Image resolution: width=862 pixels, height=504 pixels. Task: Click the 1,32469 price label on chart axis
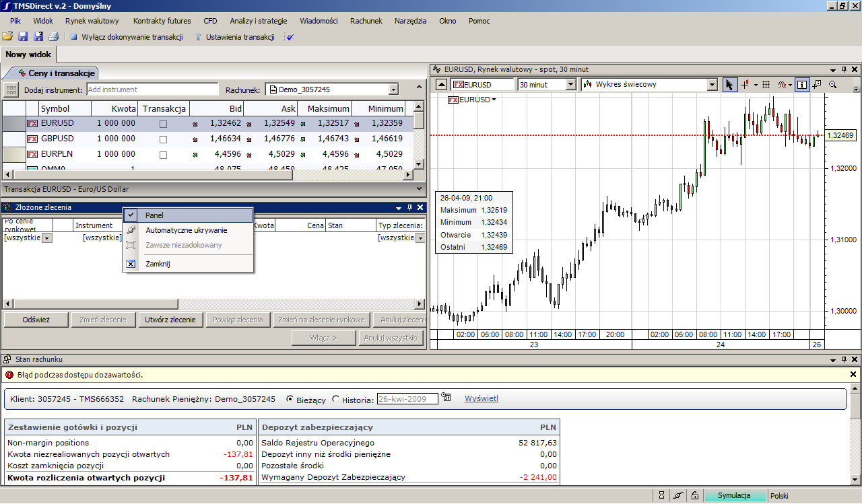pos(840,135)
